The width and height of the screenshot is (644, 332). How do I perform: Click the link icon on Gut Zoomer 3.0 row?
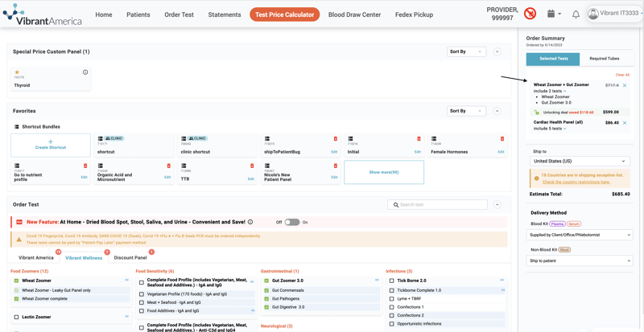(x=377, y=281)
